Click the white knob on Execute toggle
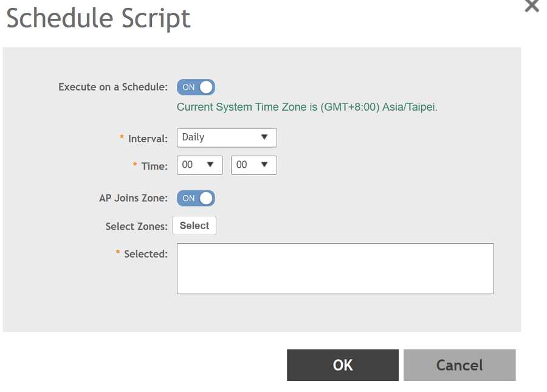Viewport: 547px width, 392px height. coord(207,87)
